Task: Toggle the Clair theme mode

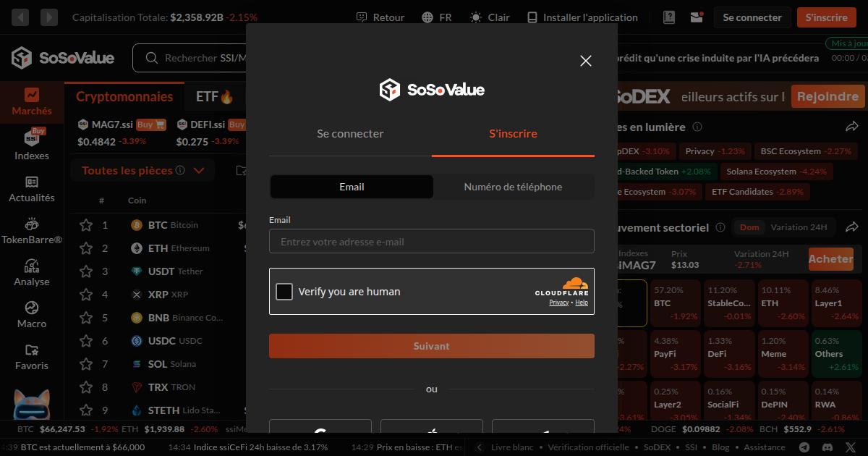Action: coord(490,17)
